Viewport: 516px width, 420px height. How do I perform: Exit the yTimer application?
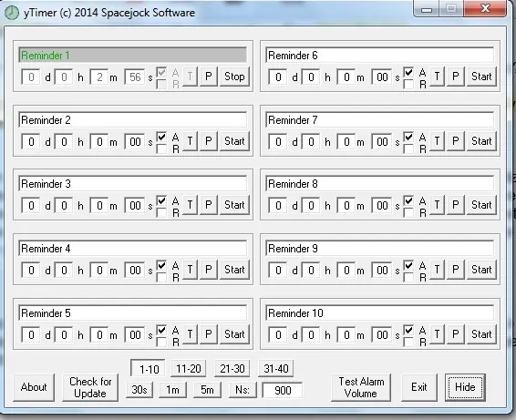tap(419, 387)
